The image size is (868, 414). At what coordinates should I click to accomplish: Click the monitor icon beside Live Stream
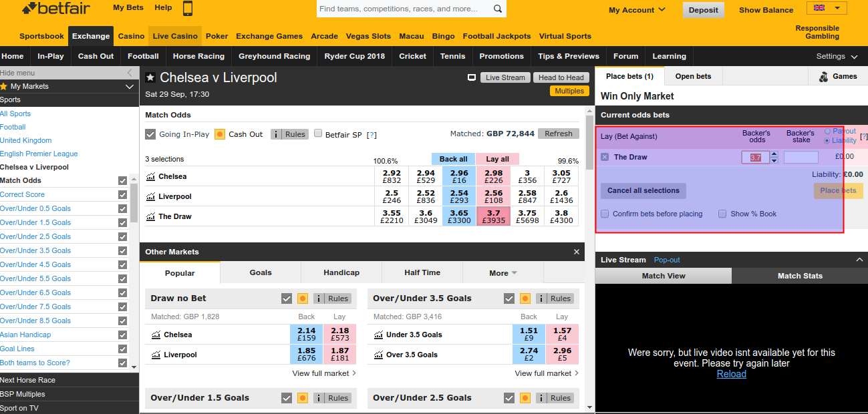[x=472, y=77]
